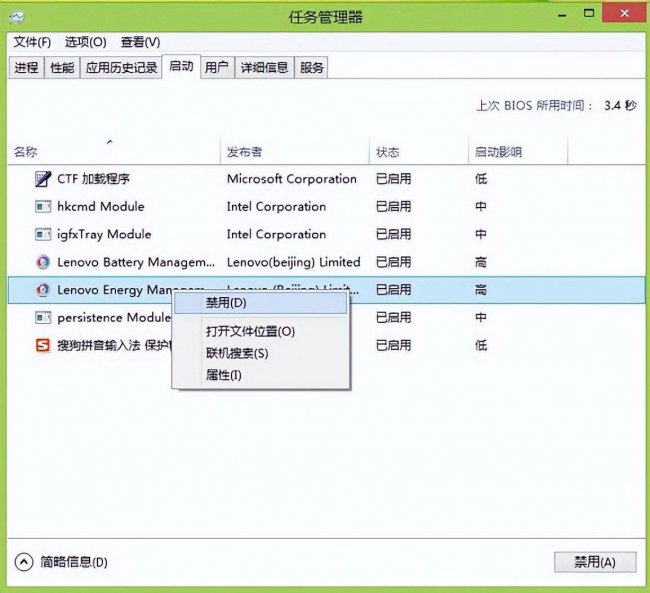
Task: Click Lenovo(beijing) Limited publisher cell
Action: click(293, 262)
